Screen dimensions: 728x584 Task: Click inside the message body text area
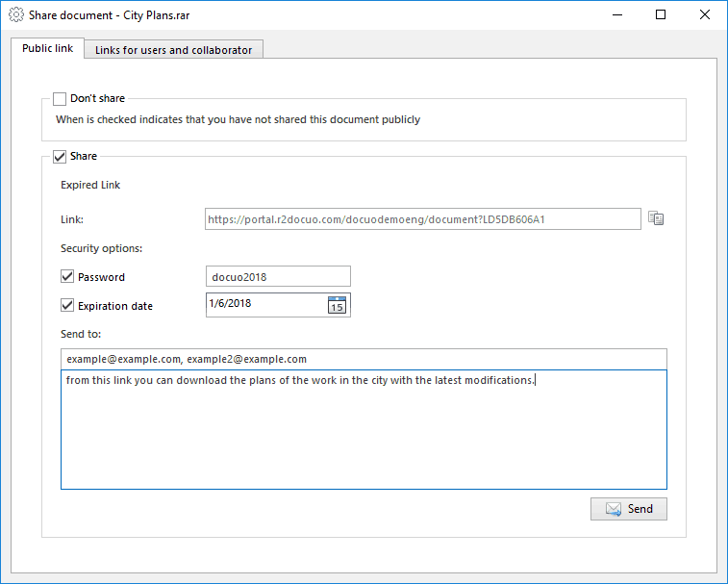click(x=364, y=433)
